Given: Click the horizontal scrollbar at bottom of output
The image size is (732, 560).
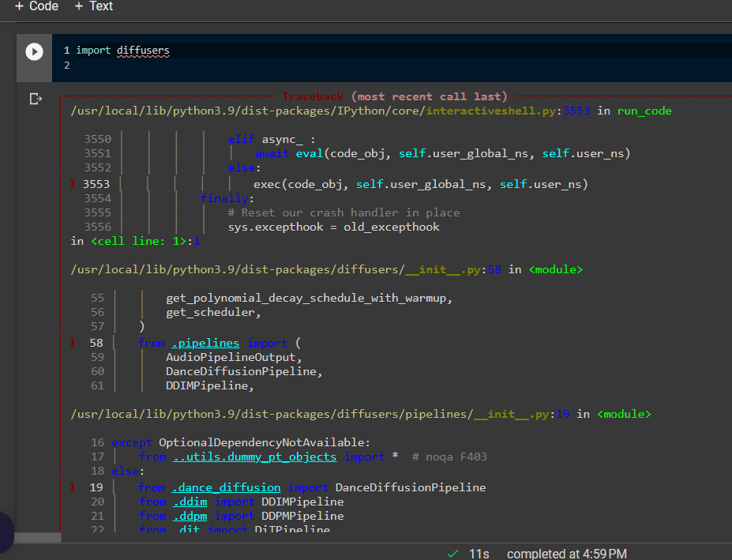Looking at the screenshot, I should point(37,538).
